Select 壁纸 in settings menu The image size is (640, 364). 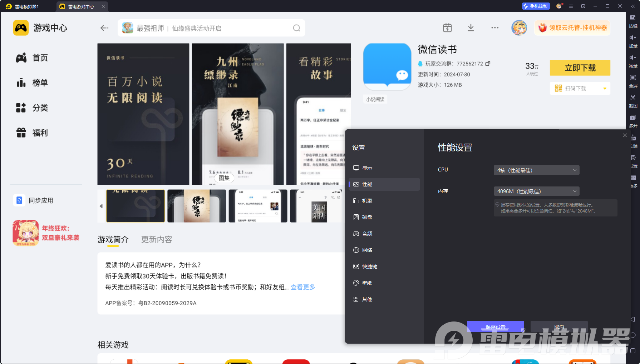pos(384,283)
